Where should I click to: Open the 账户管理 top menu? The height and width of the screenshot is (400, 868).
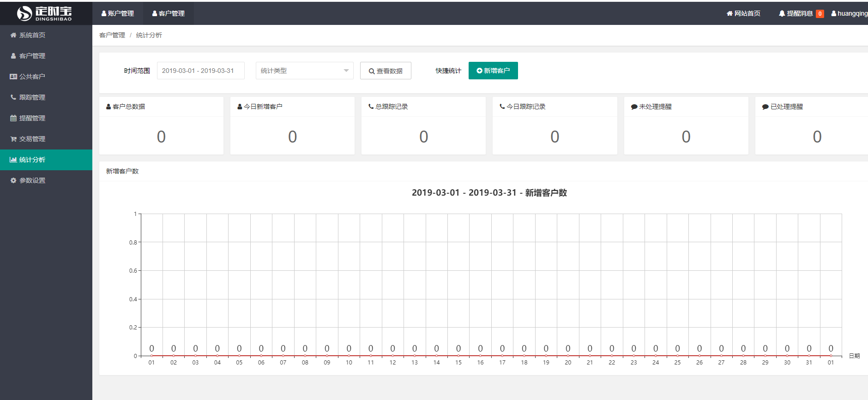(118, 13)
